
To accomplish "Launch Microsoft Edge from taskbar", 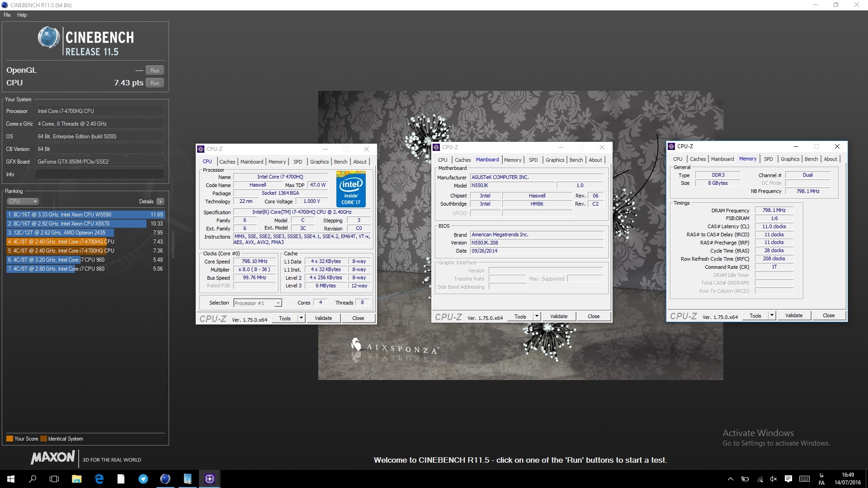I will (x=99, y=479).
